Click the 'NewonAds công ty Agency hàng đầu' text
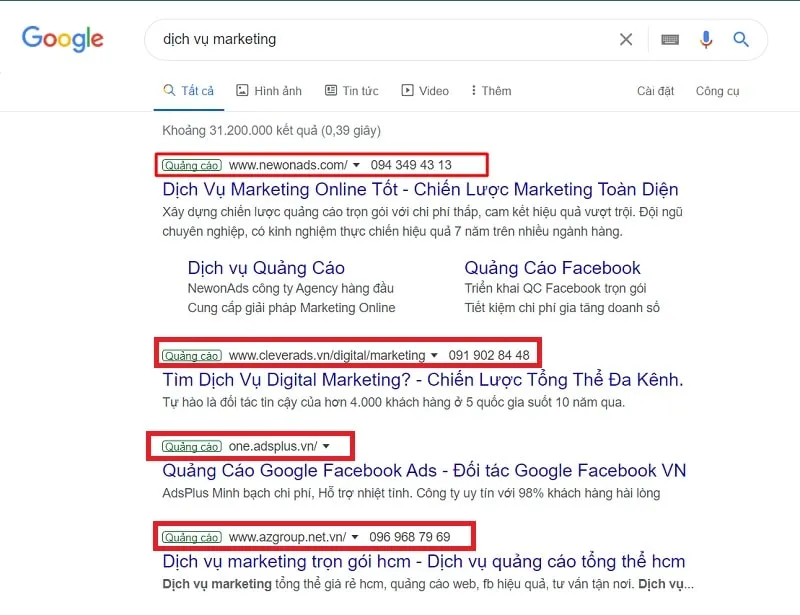The width and height of the screenshot is (800, 615). coord(291,288)
